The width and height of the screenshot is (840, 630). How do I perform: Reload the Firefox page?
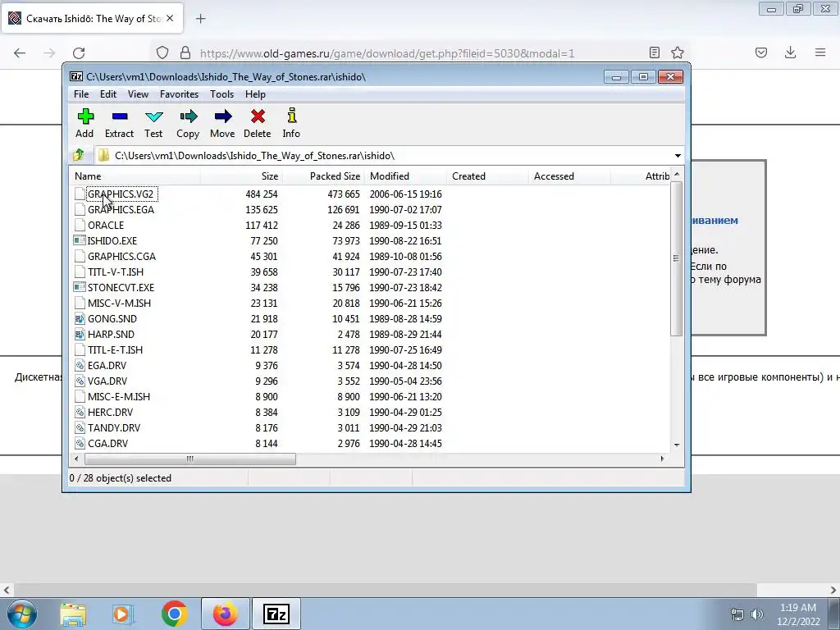[79, 53]
